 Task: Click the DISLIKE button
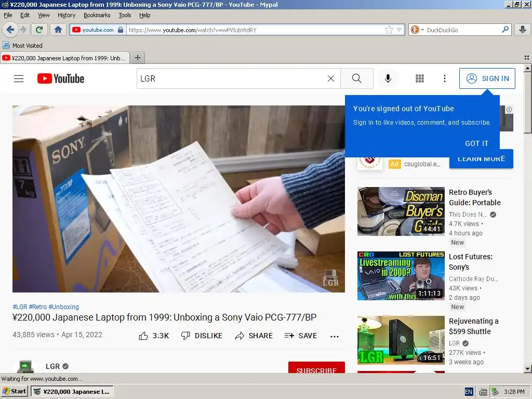tap(202, 336)
